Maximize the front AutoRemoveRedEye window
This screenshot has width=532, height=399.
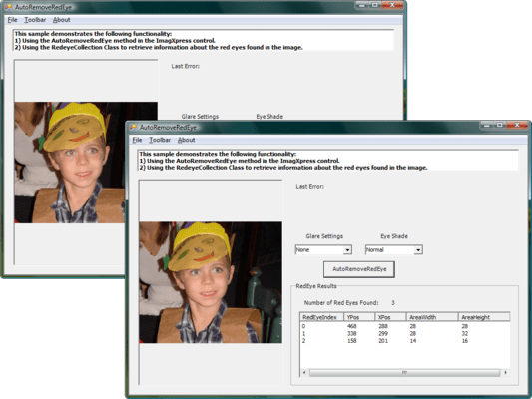tap(499, 125)
